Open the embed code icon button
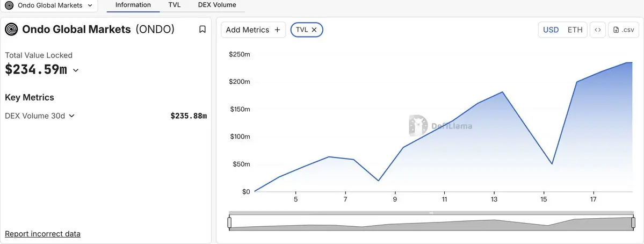The height and width of the screenshot is (244, 644). [598, 30]
